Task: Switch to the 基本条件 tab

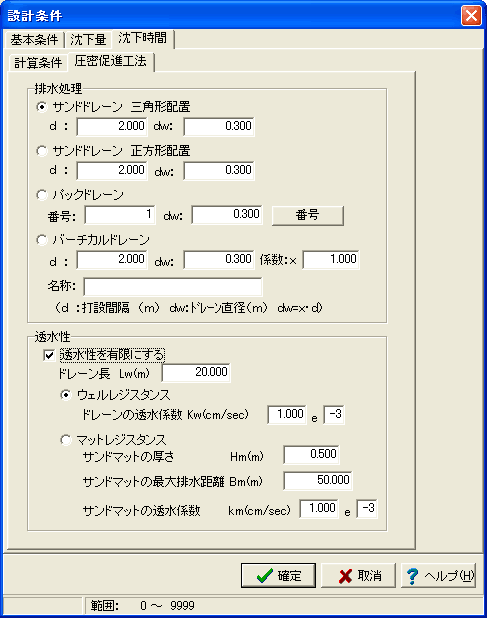Action: pyautogui.click(x=34, y=40)
